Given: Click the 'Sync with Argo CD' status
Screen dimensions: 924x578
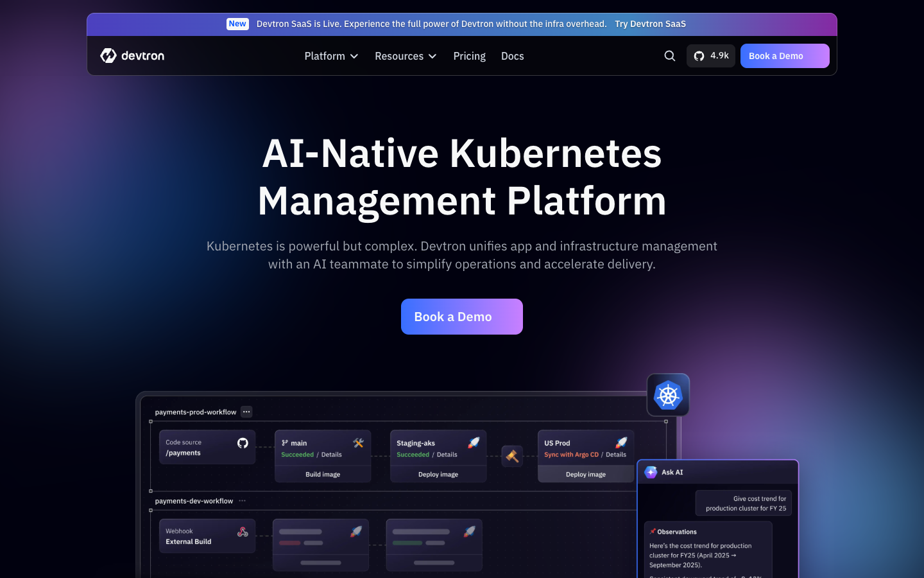Looking at the screenshot, I should coord(571,455).
